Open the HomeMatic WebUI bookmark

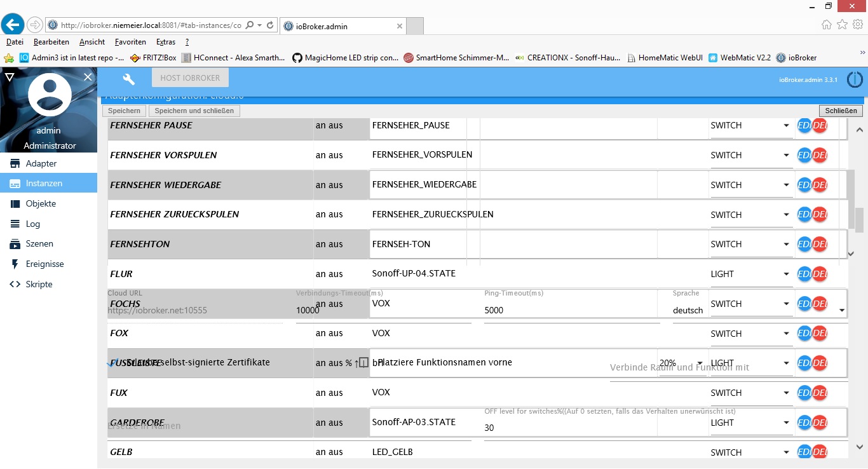665,58
